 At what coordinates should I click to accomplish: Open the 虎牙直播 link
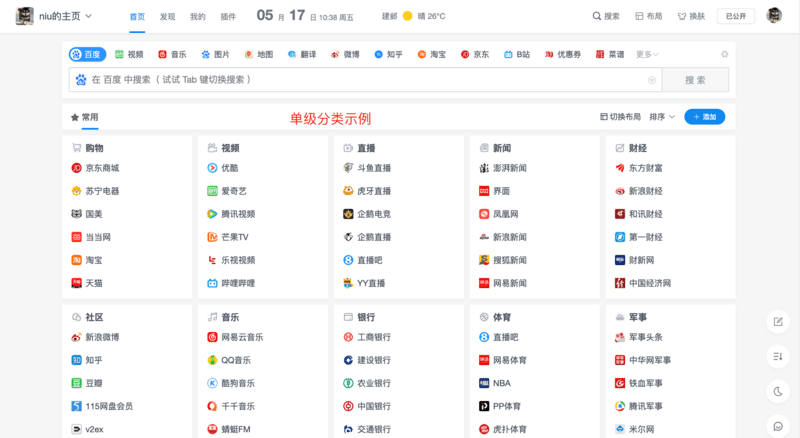pos(367,191)
